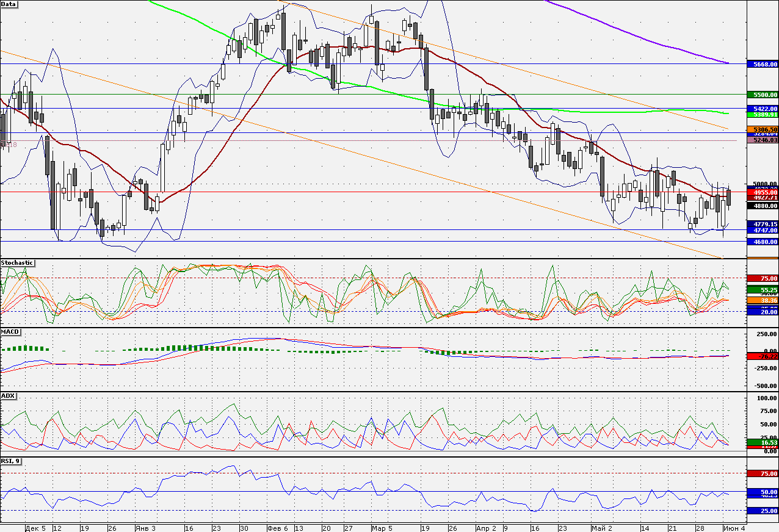Image resolution: width=779 pixels, height=532 pixels.
Task: Select the 5422.00 blue price marker
Action: coord(763,108)
